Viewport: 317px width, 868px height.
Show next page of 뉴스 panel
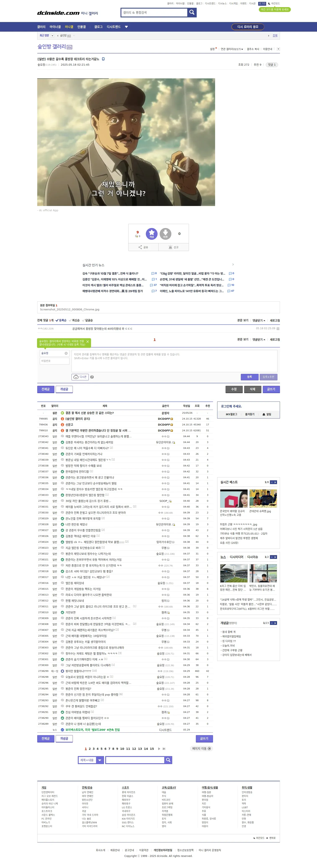click(x=275, y=557)
